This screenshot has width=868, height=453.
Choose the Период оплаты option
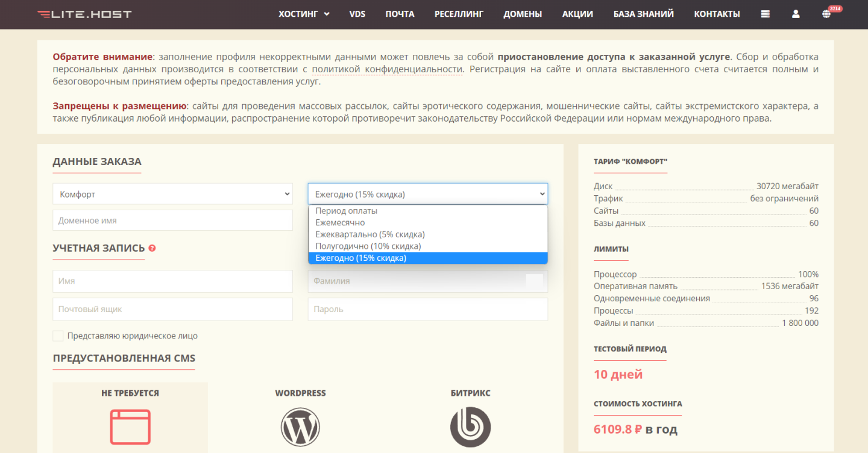point(428,211)
